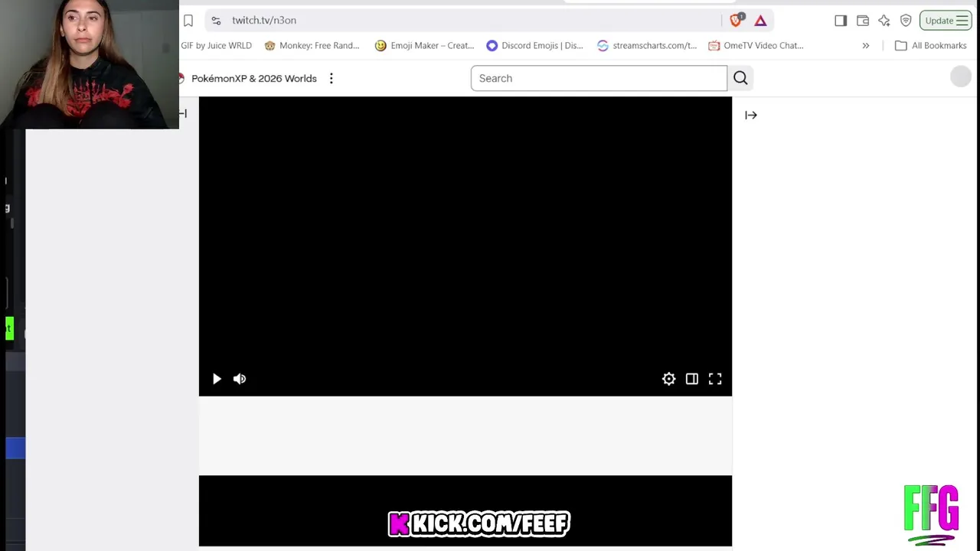Toggle the browser sidebar panel icon
This screenshot has height=551, width=980.
point(841,21)
